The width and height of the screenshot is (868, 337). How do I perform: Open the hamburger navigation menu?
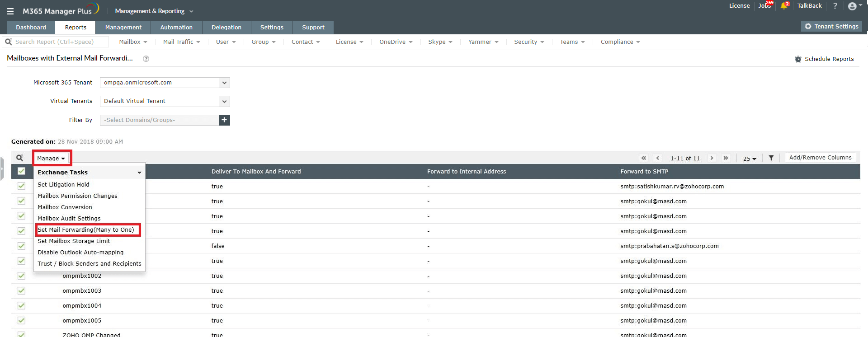pos(10,11)
